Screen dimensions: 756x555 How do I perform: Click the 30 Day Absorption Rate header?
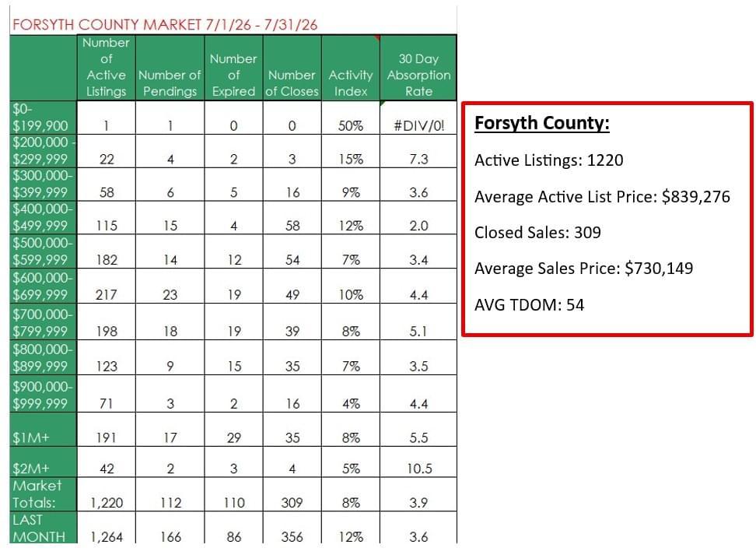pos(418,67)
